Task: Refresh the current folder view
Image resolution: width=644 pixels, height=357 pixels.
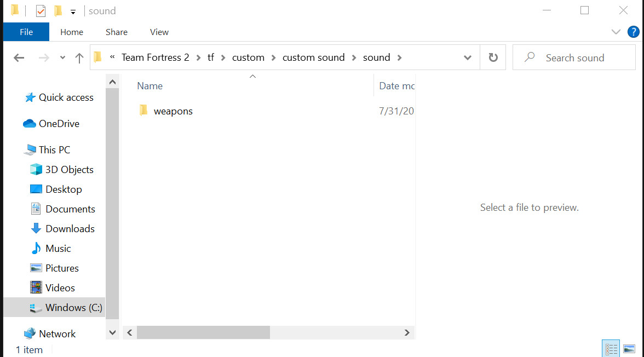Action: pyautogui.click(x=492, y=57)
